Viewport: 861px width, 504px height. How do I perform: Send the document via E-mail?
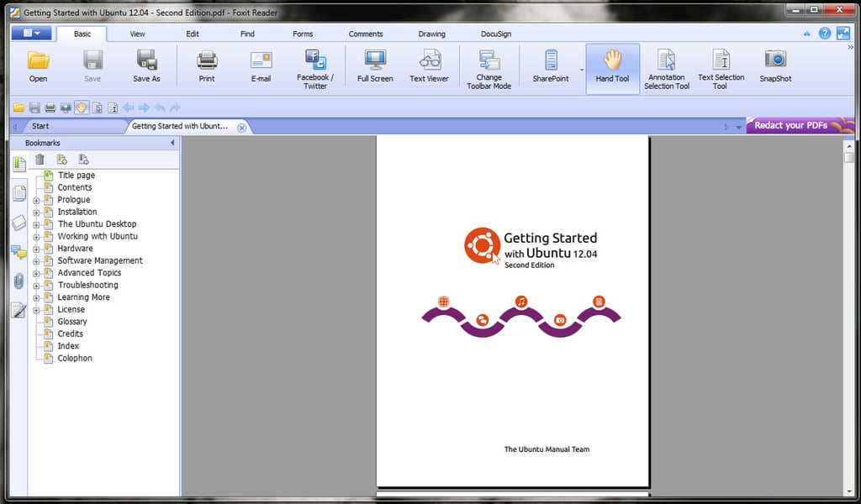[x=261, y=66]
